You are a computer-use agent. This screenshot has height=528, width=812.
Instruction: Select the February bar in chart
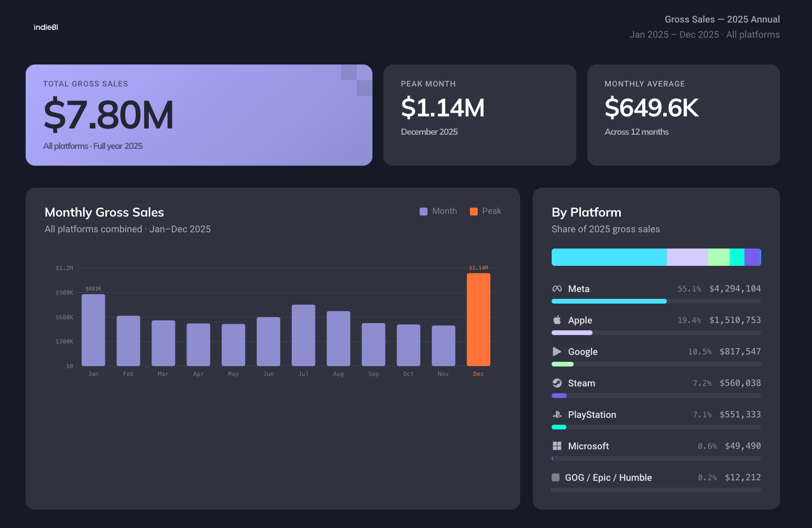point(128,341)
